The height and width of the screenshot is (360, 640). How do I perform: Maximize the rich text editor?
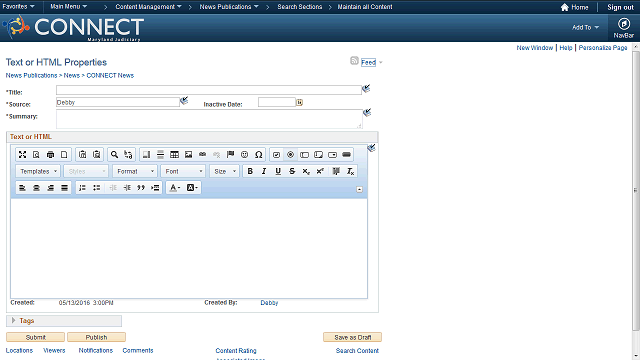pos(22,155)
